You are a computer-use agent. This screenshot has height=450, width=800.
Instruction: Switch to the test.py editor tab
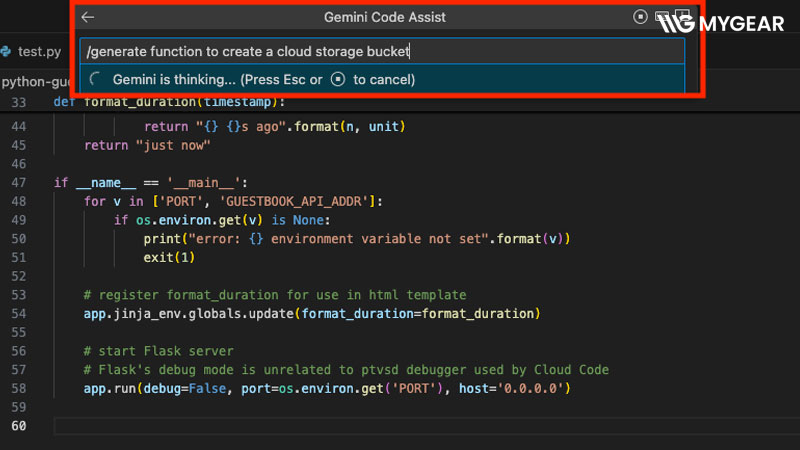(x=33, y=52)
